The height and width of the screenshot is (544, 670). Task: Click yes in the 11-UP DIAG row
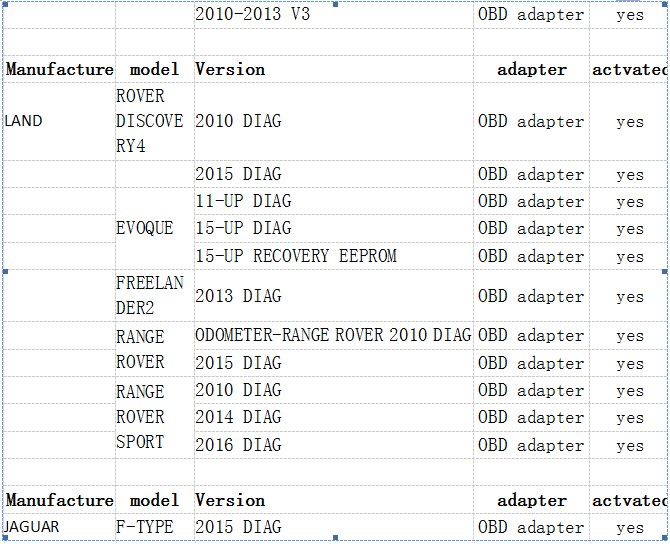(x=630, y=202)
